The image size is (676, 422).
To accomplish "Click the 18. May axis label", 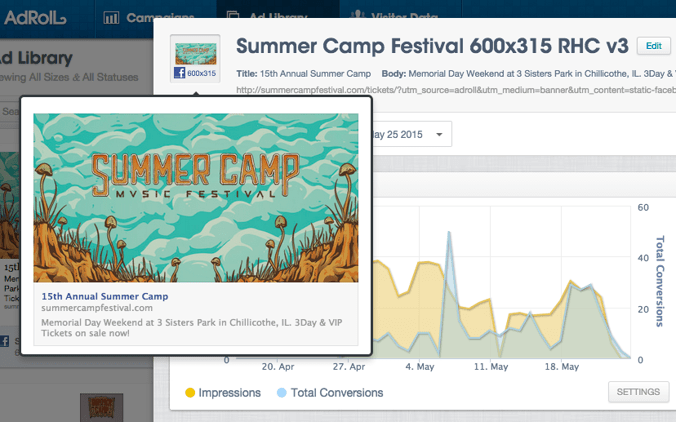I will [561, 366].
